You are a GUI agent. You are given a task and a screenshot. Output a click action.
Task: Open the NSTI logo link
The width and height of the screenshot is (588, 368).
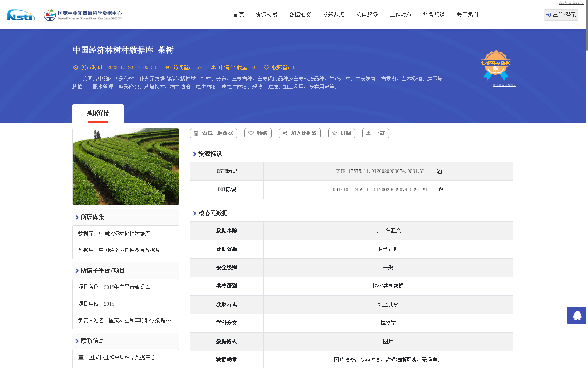point(21,15)
